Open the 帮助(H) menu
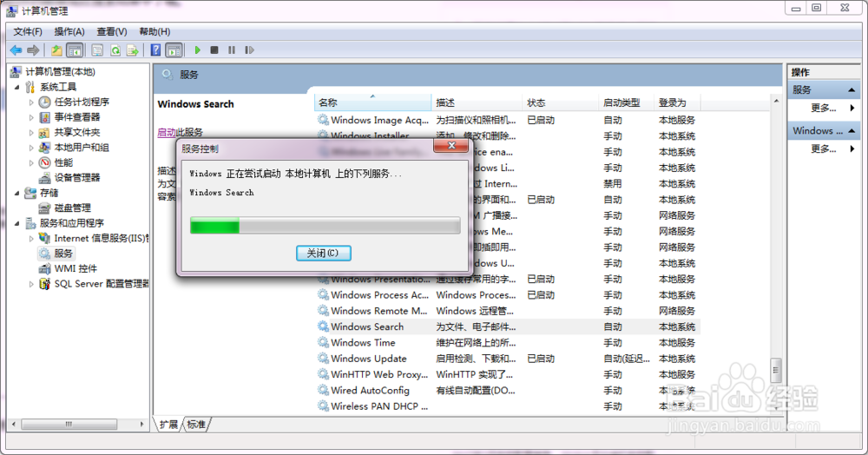This screenshot has width=868, height=455. pyautogui.click(x=155, y=31)
